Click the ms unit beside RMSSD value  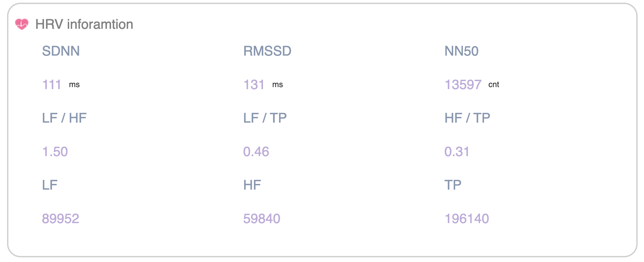(x=277, y=85)
